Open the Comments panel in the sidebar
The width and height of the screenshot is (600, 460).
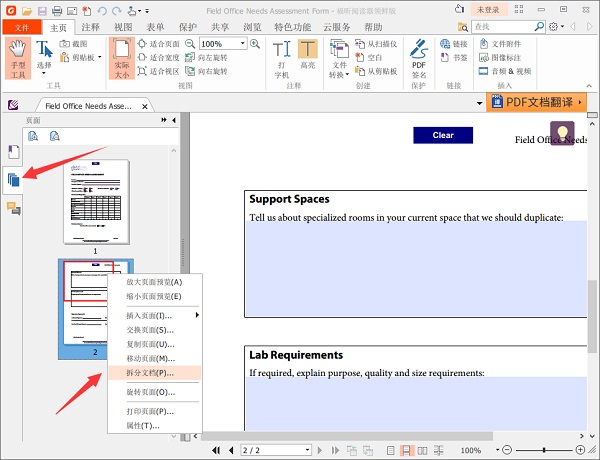(x=14, y=208)
